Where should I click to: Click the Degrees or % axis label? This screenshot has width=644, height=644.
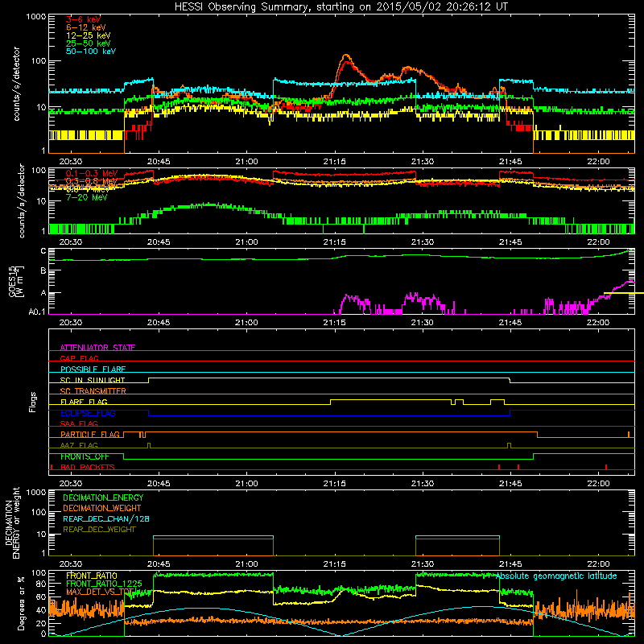pos(21,603)
